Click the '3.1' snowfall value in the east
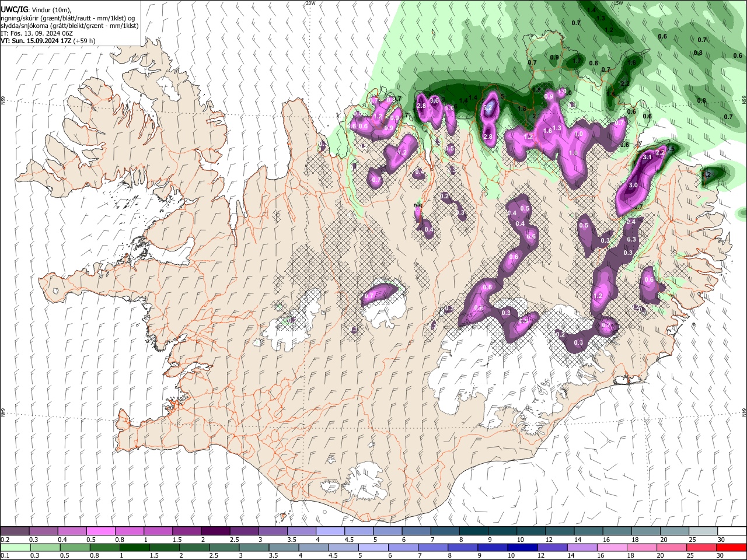Image resolution: width=747 pixels, height=560 pixels. (x=647, y=157)
